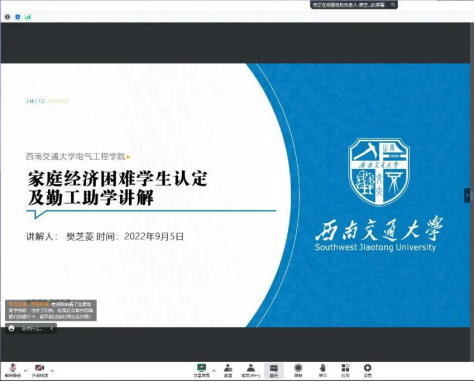Open the Invite participants icon
Image resolution: width=474 pixels, height=382 pixels.
click(228, 370)
